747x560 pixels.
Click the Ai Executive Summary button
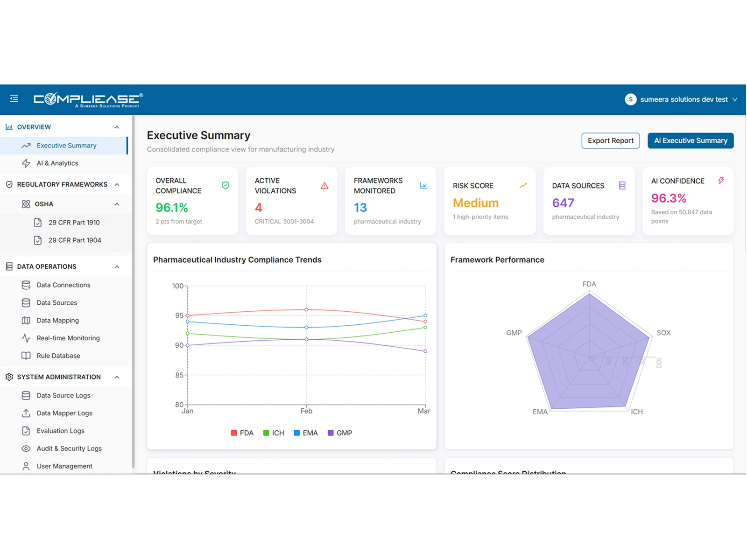click(x=690, y=140)
